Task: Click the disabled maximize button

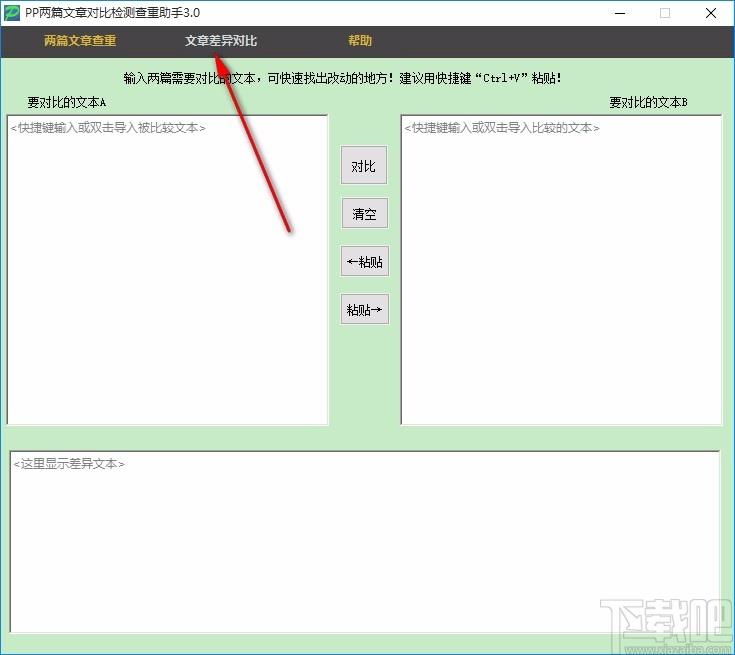Action: pos(665,13)
